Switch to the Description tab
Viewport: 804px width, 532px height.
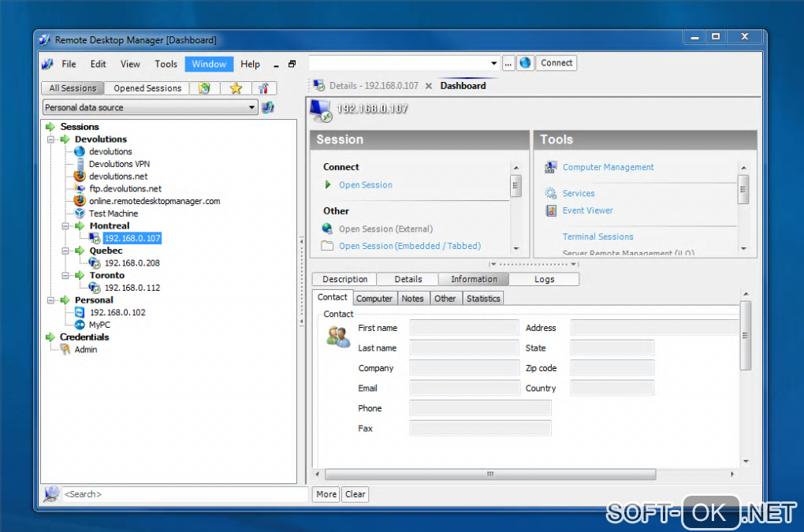click(344, 279)
